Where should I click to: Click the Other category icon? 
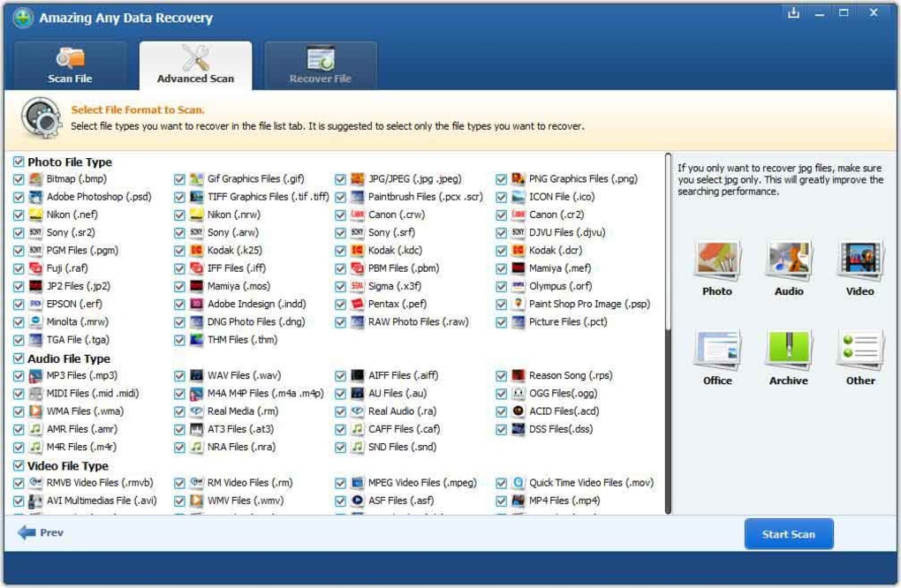tap(859, 351)
